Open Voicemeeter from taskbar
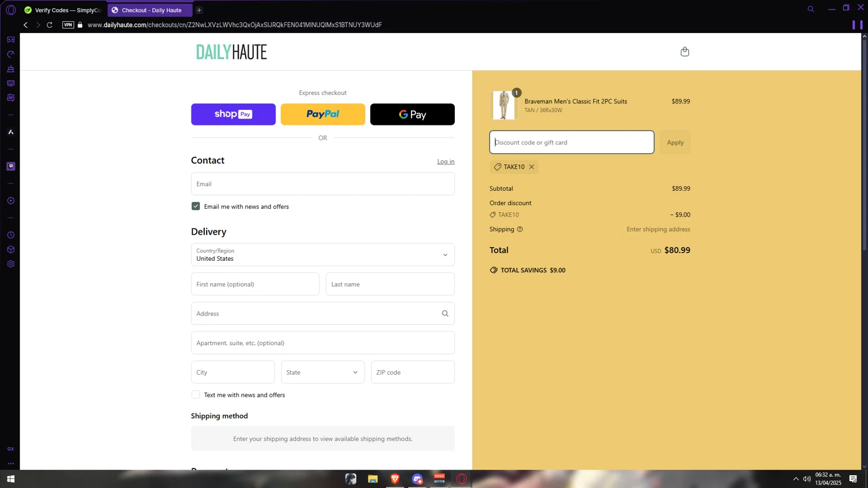The height and width of the screenshot is (488, 868). click(x=439, y=479)
